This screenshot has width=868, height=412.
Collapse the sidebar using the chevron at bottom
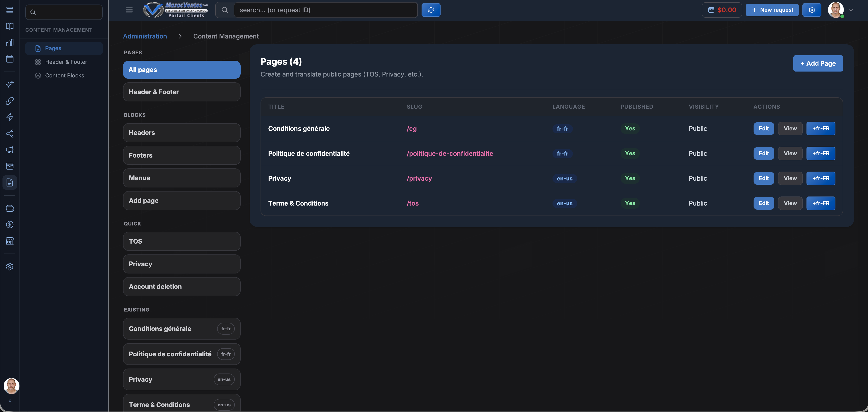(x=10, y=400)
